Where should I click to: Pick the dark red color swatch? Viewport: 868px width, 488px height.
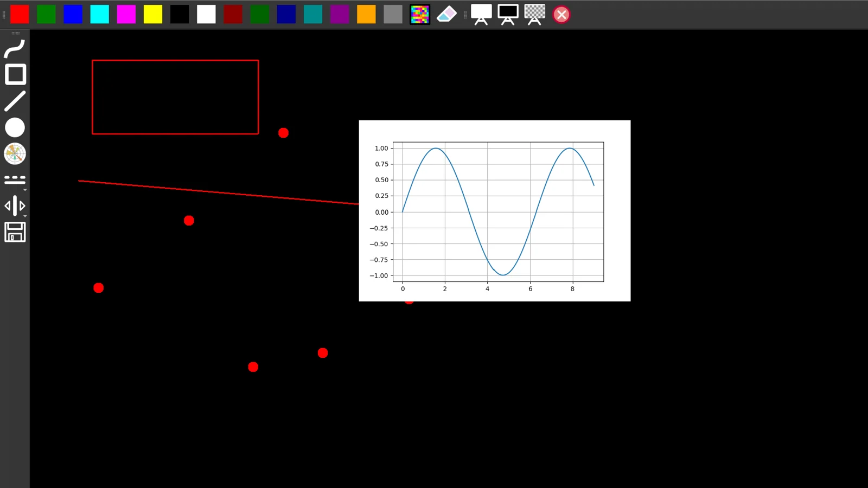click(233, 14)
